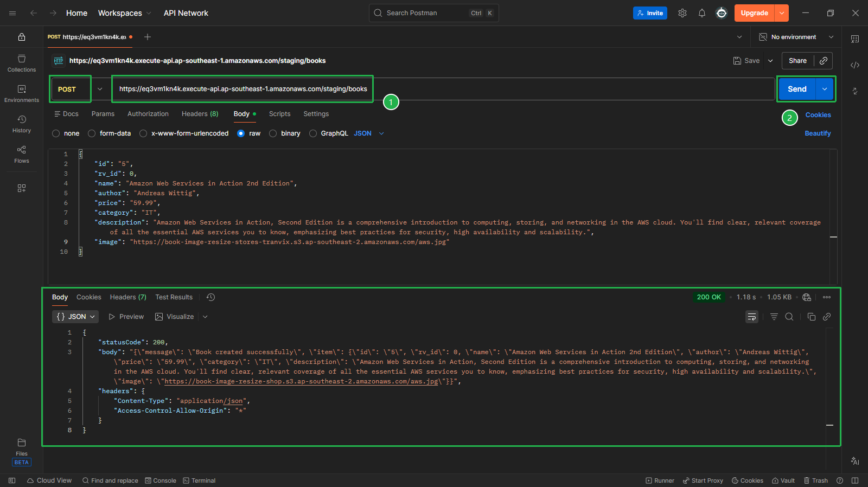868x487 pixels.
Task: Open History in the sidebar
Action: tap(22, 124)
